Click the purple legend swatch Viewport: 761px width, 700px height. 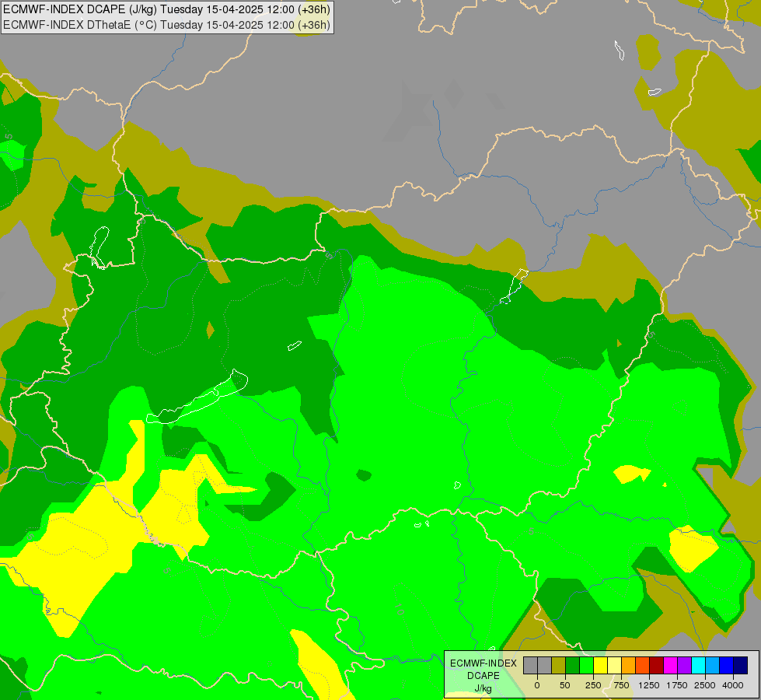tap(685, 665)
